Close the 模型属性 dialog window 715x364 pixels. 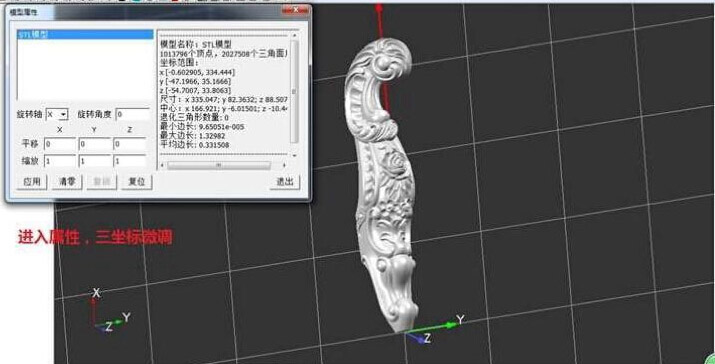295,10
